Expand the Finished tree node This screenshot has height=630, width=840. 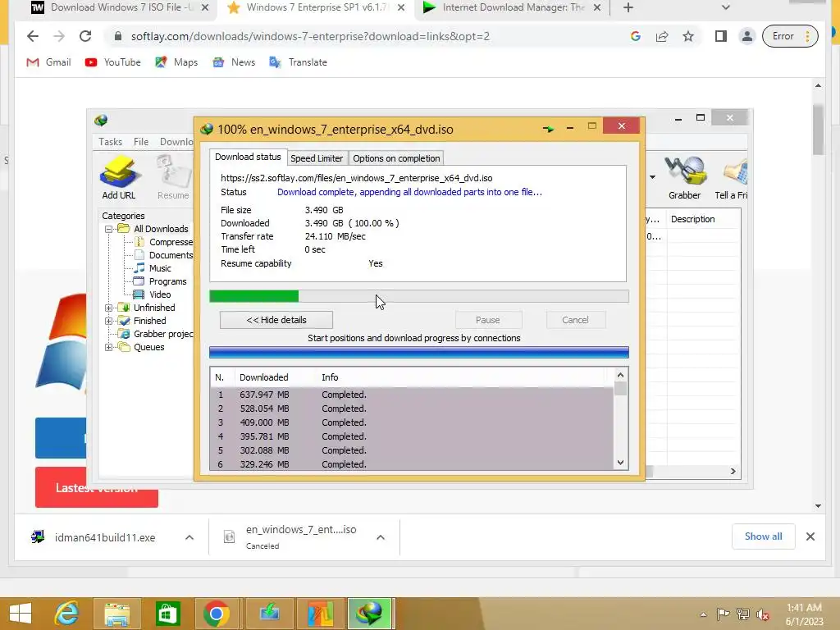tap(109, 321)
